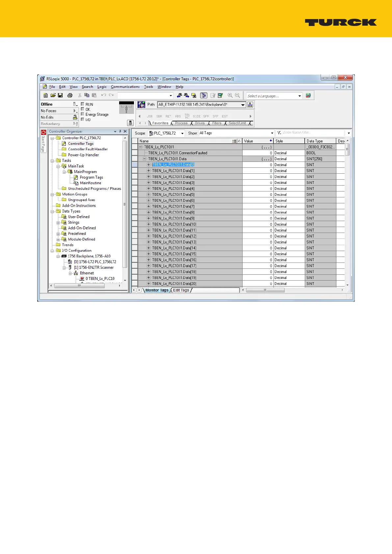Click the communication path icon left of Path
The height and width of the screenshot is (554, 392).
142,105
